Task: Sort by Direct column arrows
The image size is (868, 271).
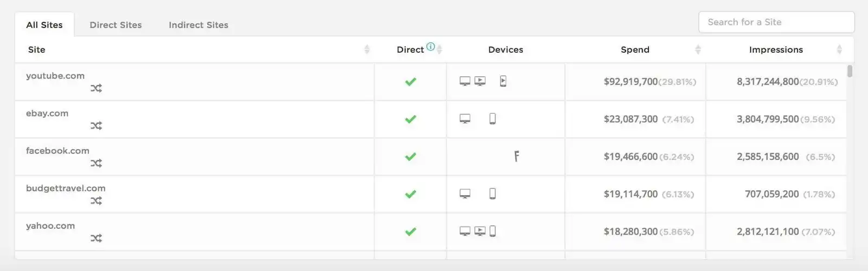Action: pos(439,49)
